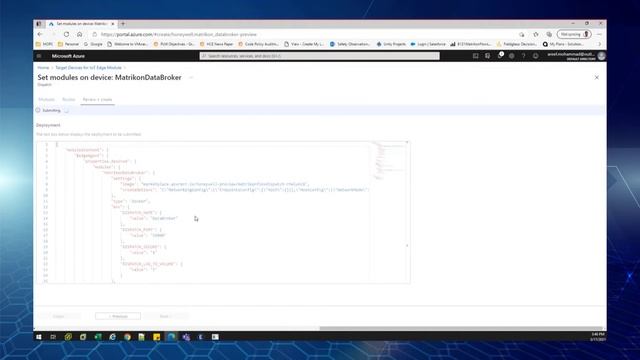Select the Review + create tab
This screenshot has width=640, height=360.
(97, 100)
